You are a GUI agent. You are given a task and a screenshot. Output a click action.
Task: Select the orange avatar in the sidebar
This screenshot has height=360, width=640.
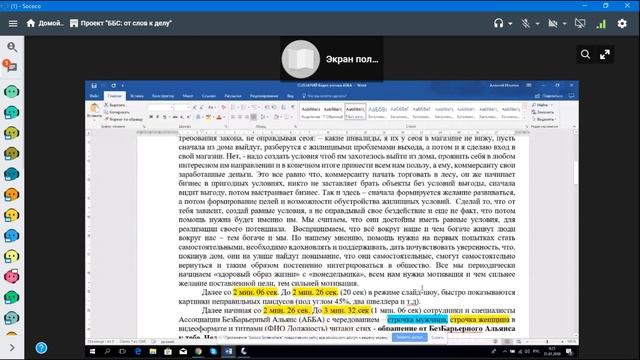pyautogui.click(x=11, y=194)
